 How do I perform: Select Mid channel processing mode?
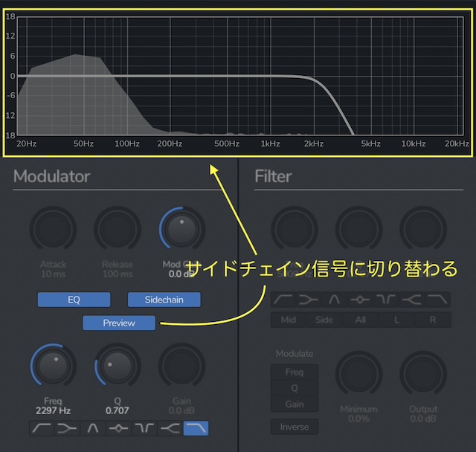click(288, 320)
